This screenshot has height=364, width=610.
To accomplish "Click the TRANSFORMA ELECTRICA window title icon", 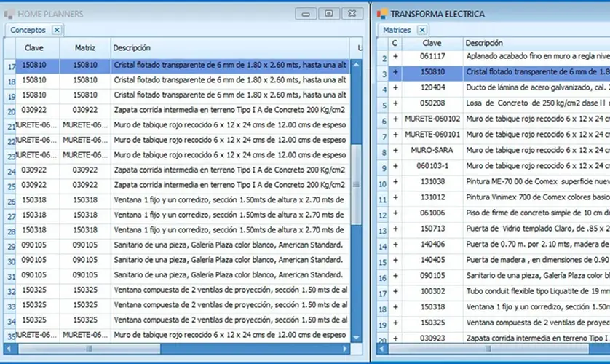I will point(382,14).
